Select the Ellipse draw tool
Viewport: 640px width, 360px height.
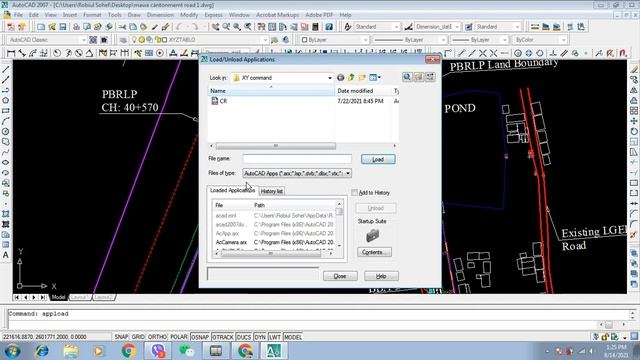(6, 162)
